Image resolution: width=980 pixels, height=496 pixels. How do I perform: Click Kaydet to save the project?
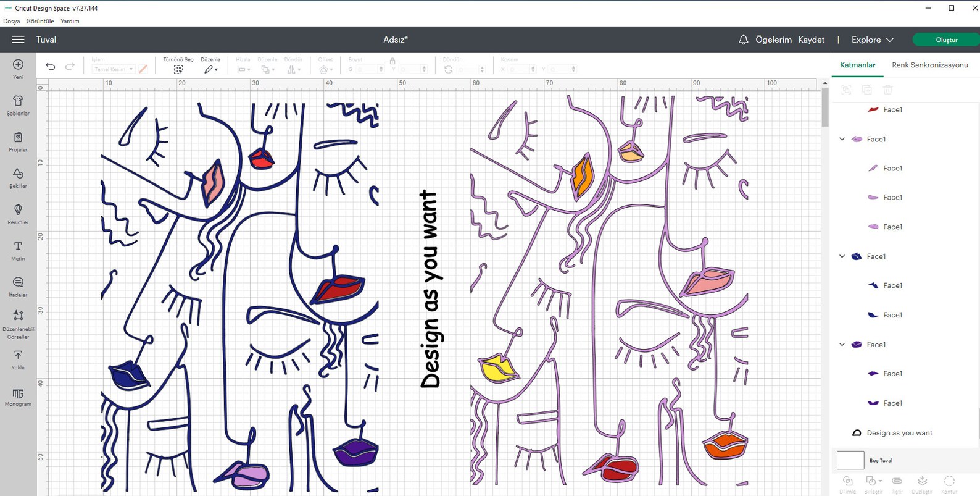tap(811, 40)
